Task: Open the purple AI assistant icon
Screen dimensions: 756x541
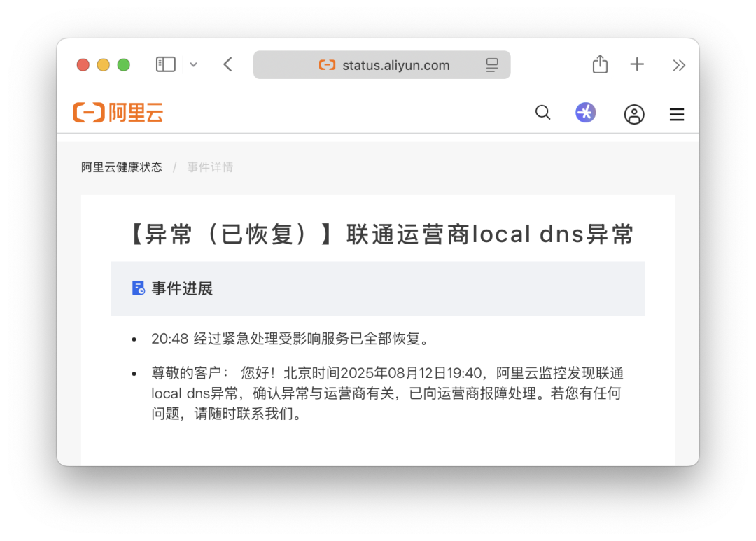Action: coord(585,113)
